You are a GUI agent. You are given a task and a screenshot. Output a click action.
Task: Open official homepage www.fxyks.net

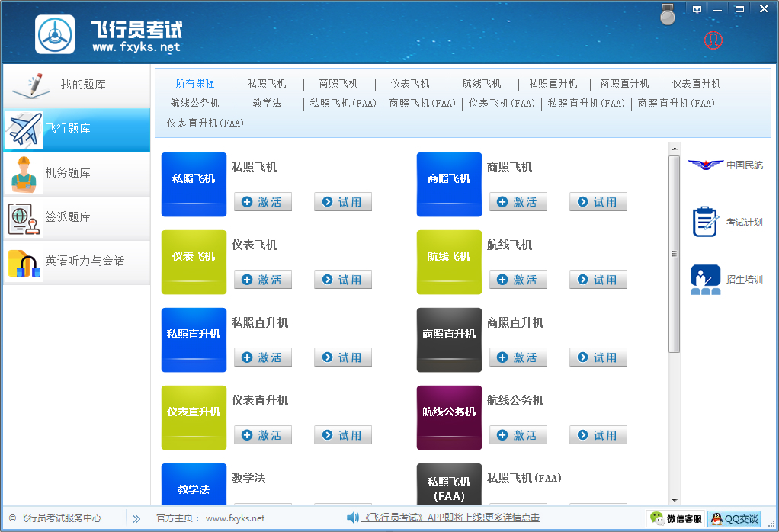click(x=236, y=518)
